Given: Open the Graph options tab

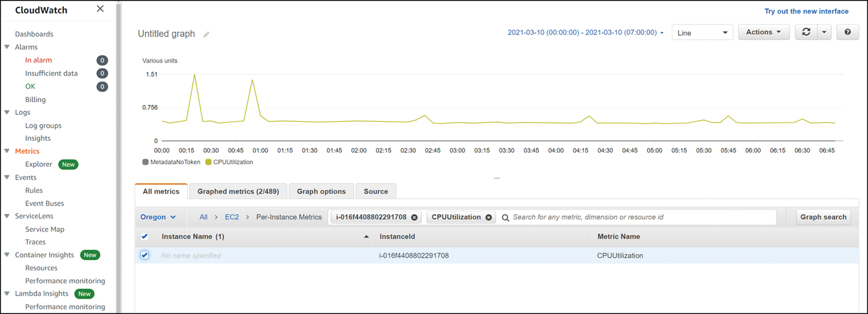Looking at the screenshot, I should coord(321,191).
